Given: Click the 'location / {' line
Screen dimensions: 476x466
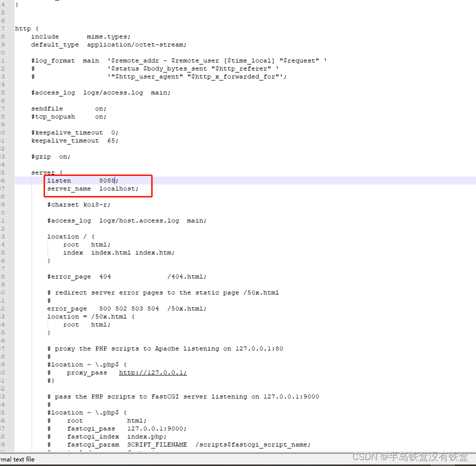Looking at the screenshot, I should click(71, 236).
